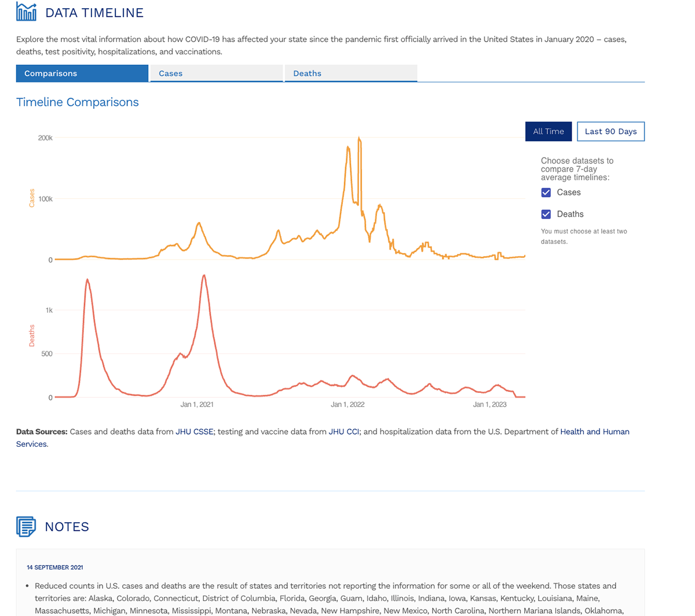The width and height of the screenshot is (695, 616).
Task: Click the Notes document icon
Action: pyautogui.click(x=25, y=526)
